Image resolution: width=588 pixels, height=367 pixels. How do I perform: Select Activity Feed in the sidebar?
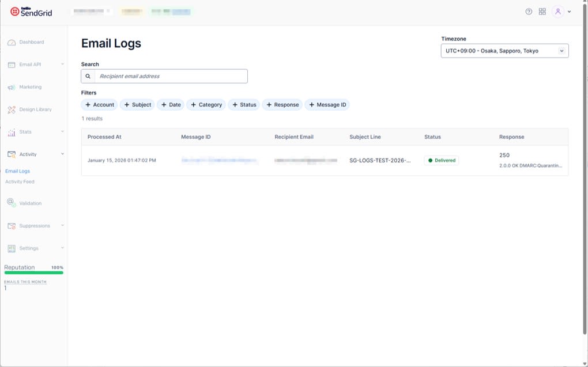[19, 181]
